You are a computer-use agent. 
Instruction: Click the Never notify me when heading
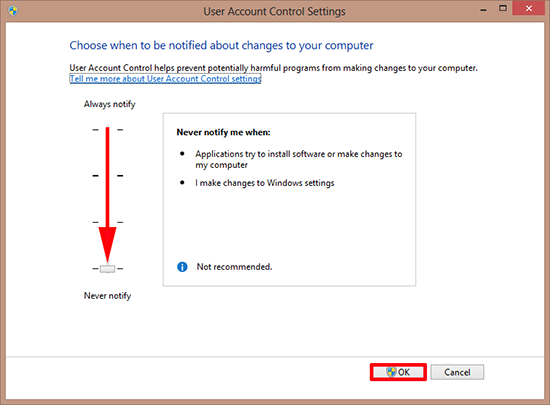223,133
